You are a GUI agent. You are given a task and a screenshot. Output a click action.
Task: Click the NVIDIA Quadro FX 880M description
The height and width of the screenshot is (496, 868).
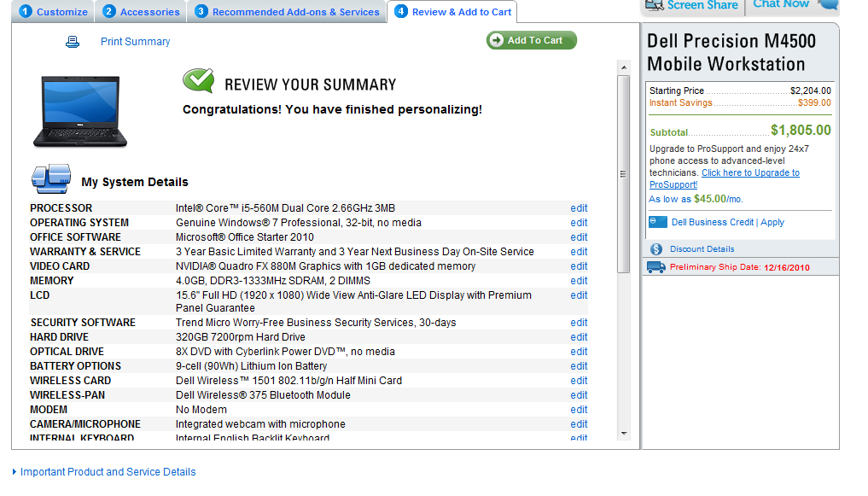[x=325, y=266]
